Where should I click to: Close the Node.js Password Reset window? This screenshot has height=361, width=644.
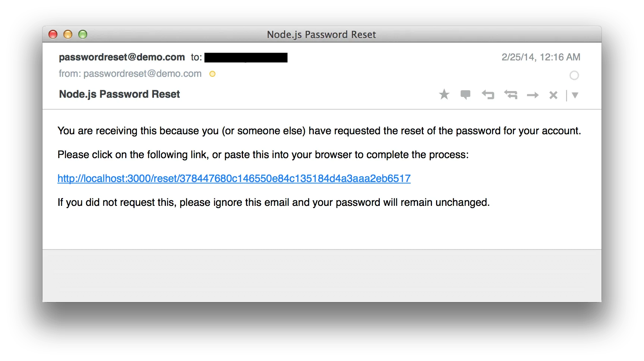tap(53, 35)
